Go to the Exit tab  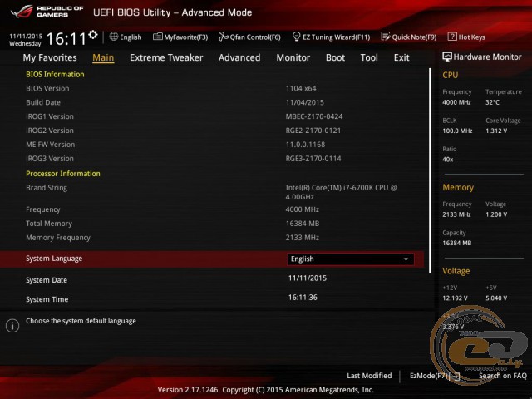point(401,57)
